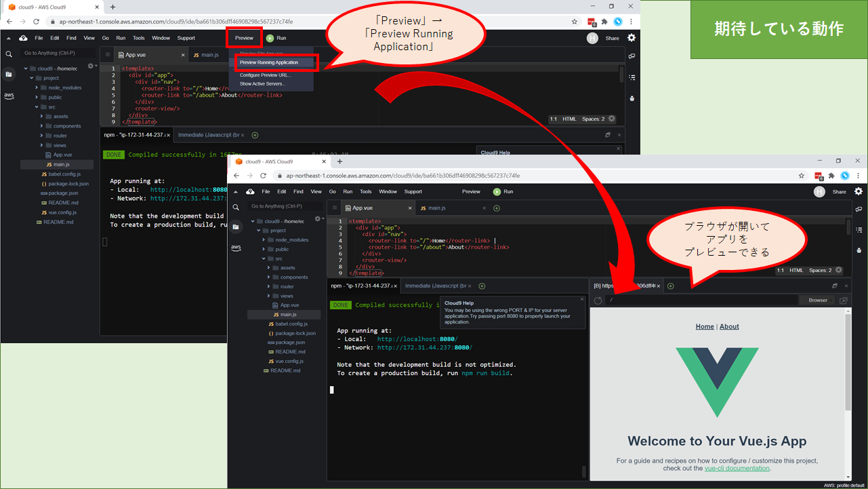The width and height of the screenshot is (868, 489).
Task: Switch to Immediate tab in front window
Action: click(x=439, y=286)
